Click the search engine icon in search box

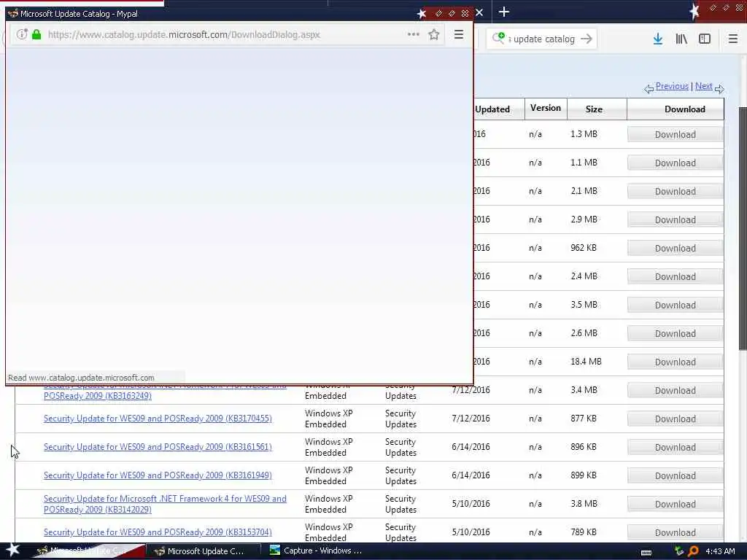pyautogui.click(x=499, y=38)
